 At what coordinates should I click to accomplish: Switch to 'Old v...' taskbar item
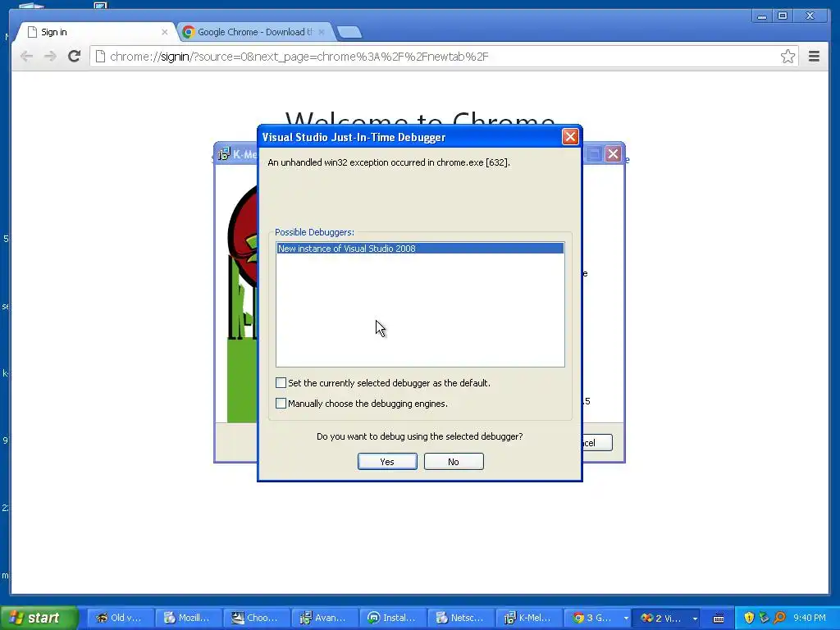point(120,618)
